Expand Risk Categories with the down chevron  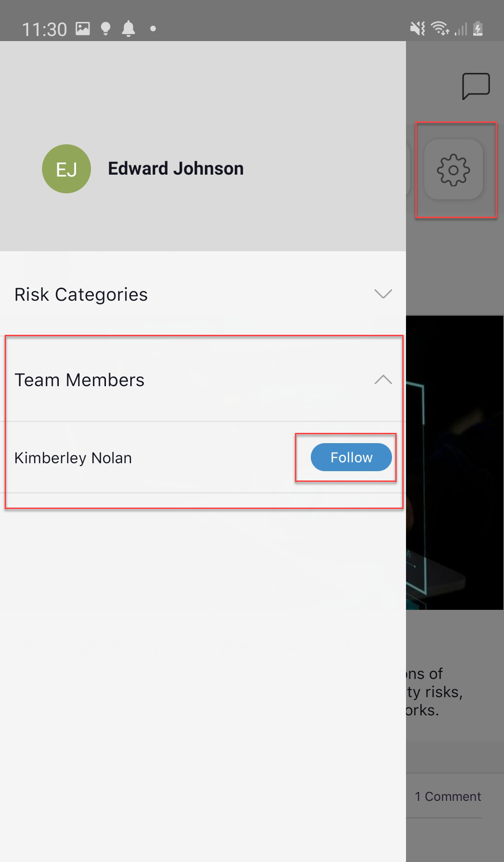(x=383, y=294)
